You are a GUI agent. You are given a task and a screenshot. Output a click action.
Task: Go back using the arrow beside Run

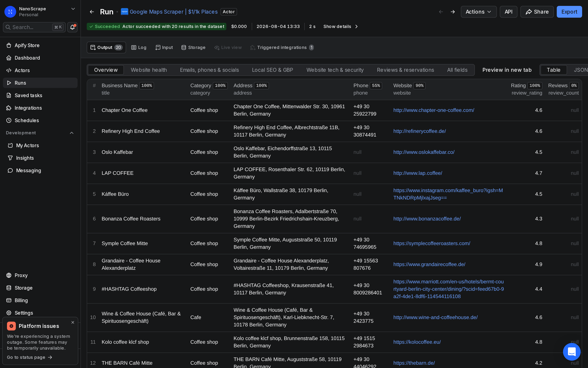point(92,12)
